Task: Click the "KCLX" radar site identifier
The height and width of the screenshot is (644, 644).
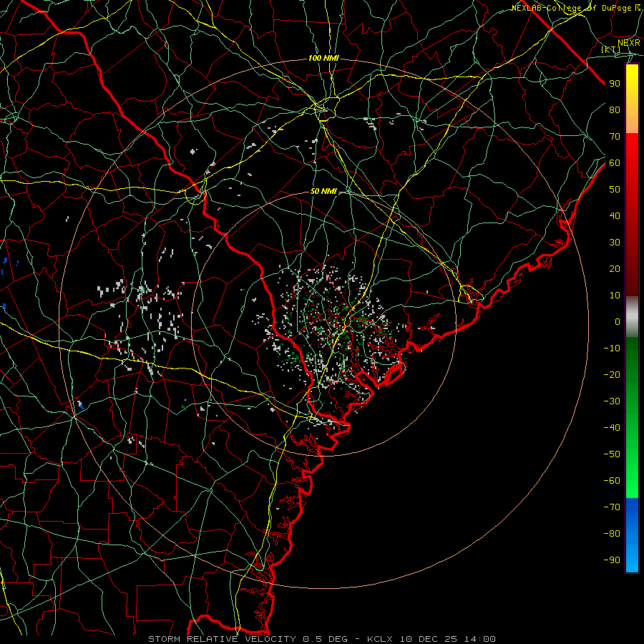Action: (x=380, y=639)
